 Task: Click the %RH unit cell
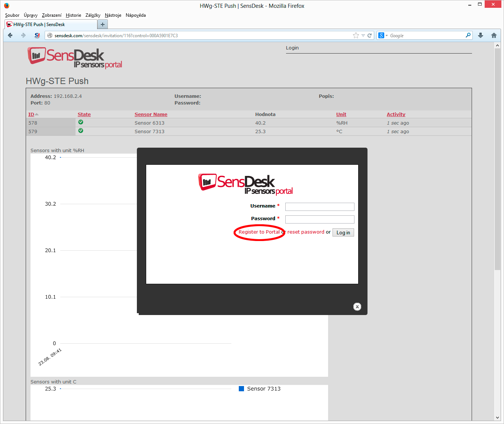click(x=342, y=123)
